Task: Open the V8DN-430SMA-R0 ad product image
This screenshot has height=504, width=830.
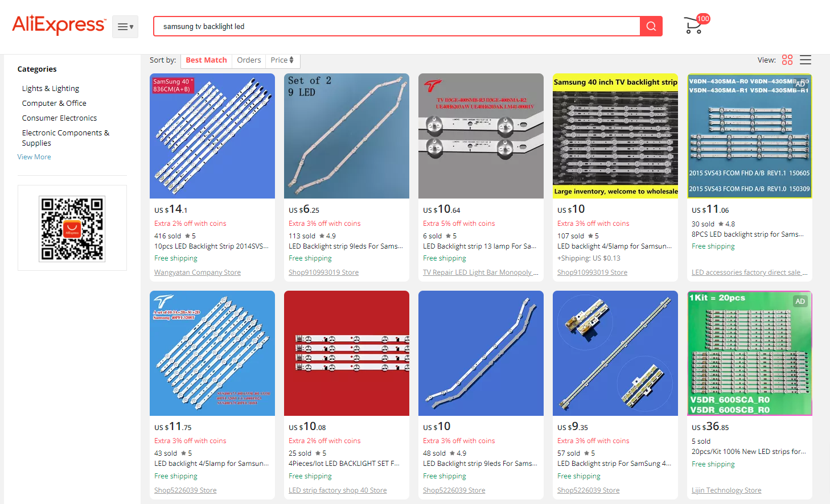Action: click(x=750, y=136)
